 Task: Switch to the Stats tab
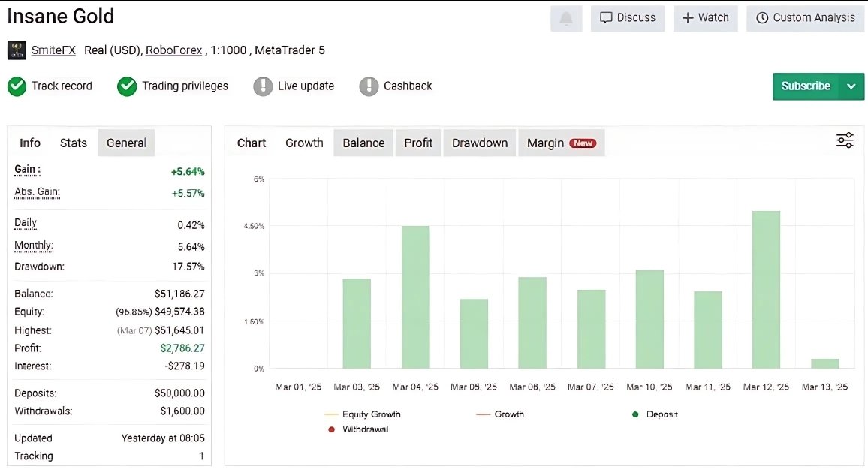point(74,143)
